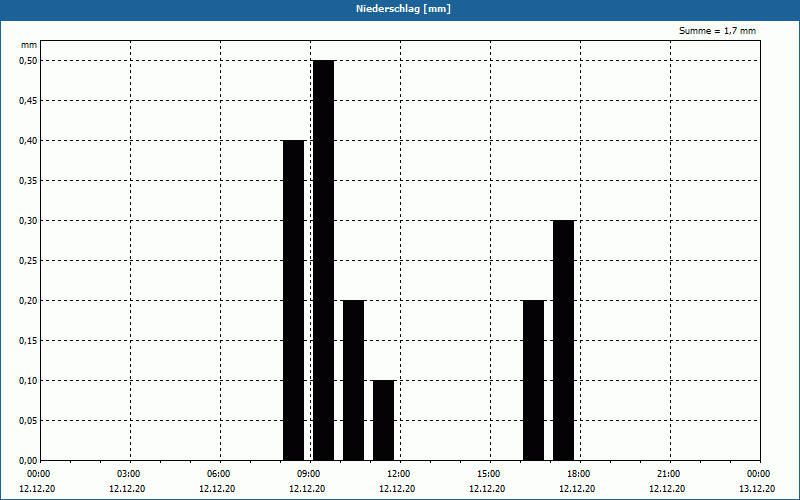Click the 0,05 y-axis value
Viewport: 800px width, 500px height.
pyautogui.click(x=28, y=421)
